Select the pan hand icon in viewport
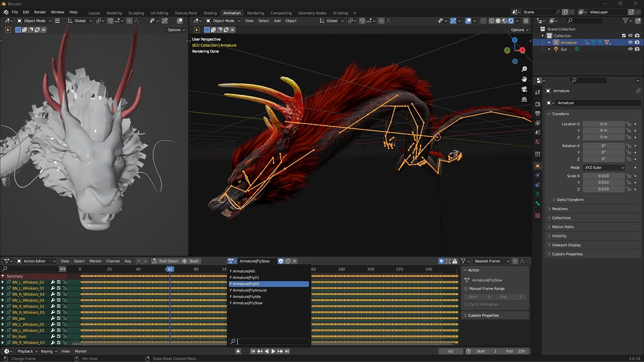This screenshot has width=644, height=362. 524,79
